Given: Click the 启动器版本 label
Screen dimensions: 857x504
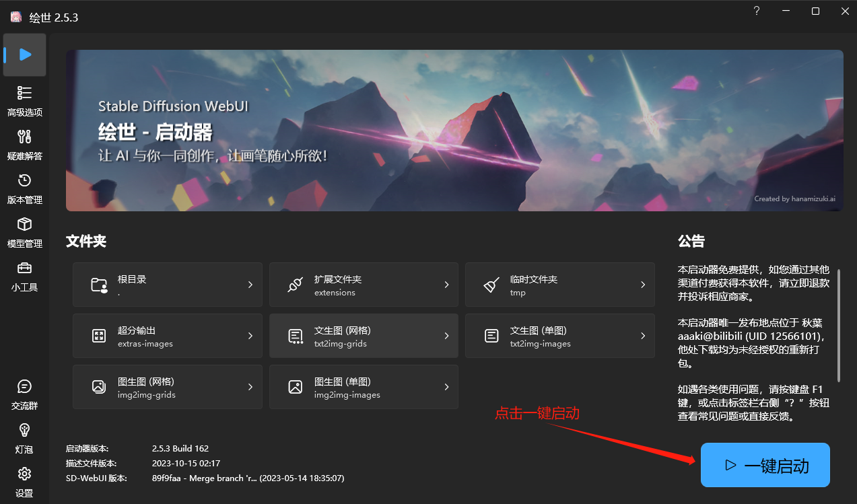Looking at the screenshot, I should click(x=87, y=448).
